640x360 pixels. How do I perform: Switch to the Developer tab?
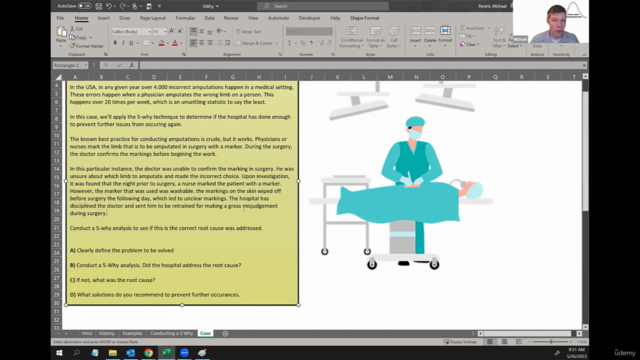[309, 18]
